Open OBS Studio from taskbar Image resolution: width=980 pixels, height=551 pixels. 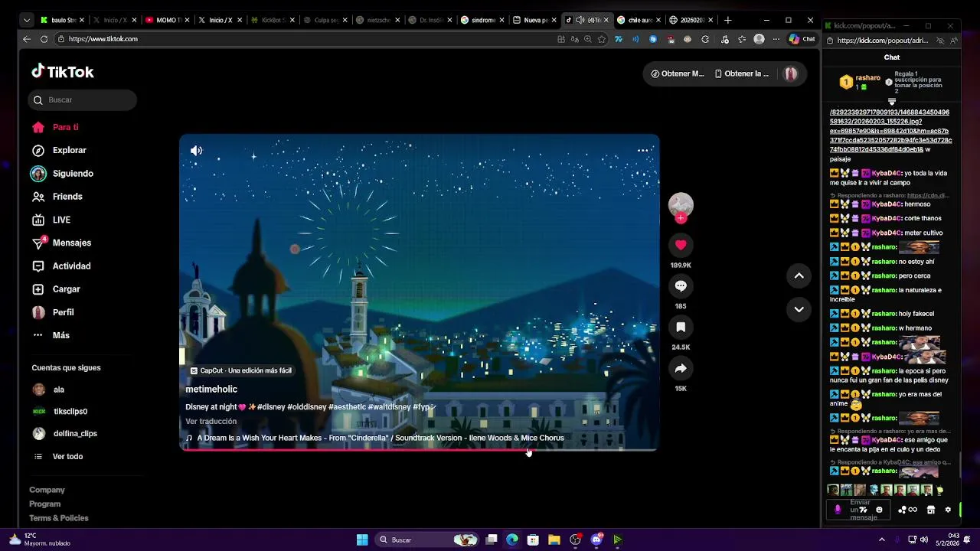click(x=575, y=540)
